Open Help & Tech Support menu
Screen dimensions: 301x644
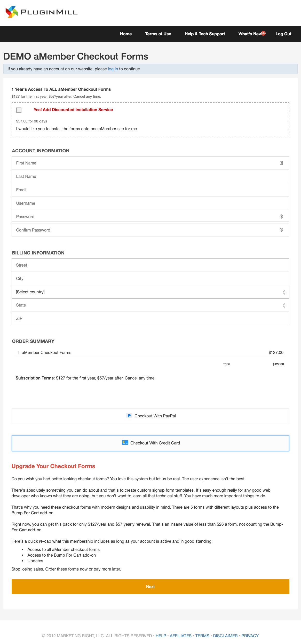click(205, 34)
